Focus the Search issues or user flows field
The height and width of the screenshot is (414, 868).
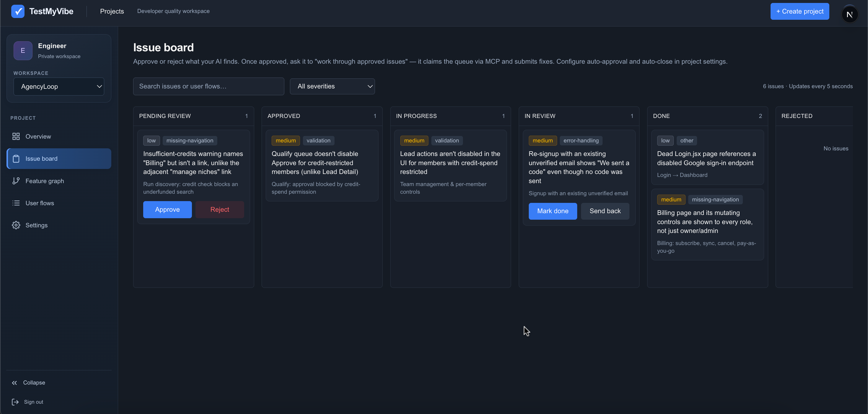(x=208, y=86)
